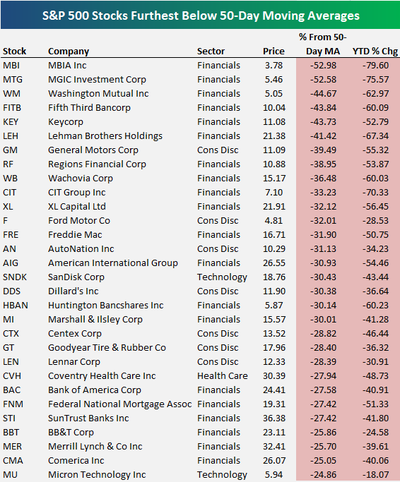Click the CIT Group YTD value -70.33
Screen dimensions: 400x482
click(x=376, y=192)
